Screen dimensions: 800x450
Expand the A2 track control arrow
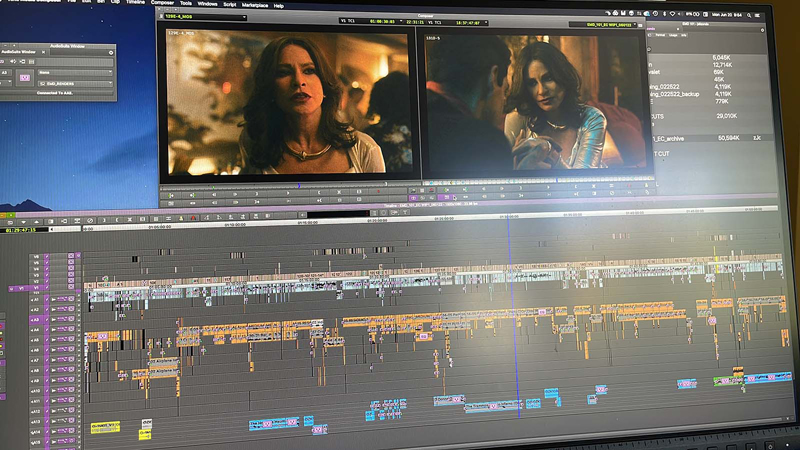[x=53, y=310]
